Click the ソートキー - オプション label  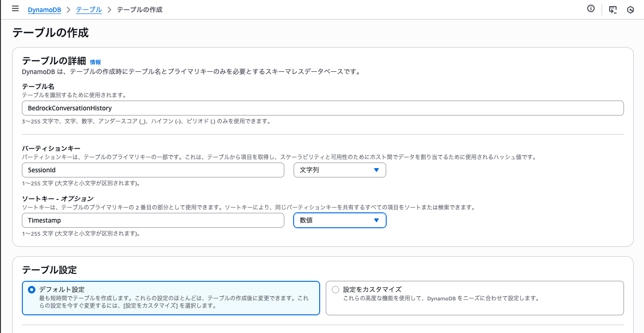pyautogui.click(x=58, y=198)
